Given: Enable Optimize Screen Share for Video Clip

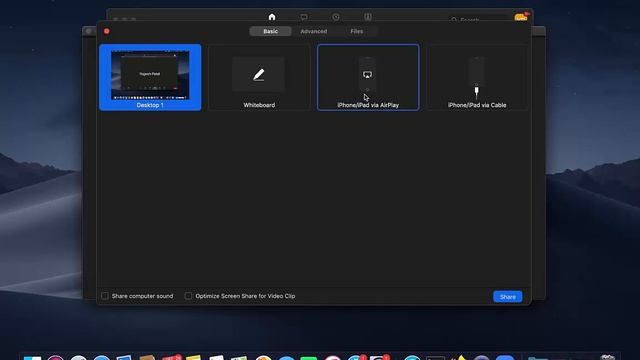Looking at the screenshot, I should (188, 296).
